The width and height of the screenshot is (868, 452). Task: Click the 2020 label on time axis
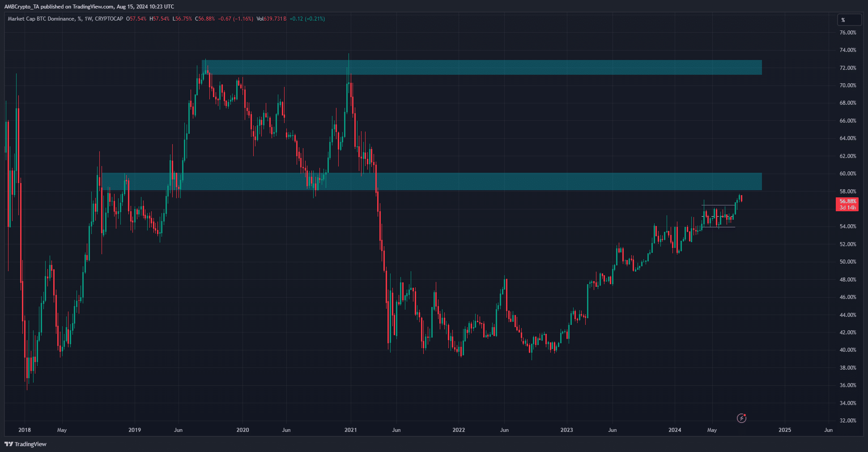pyautogui.click(x=243, y=430)
